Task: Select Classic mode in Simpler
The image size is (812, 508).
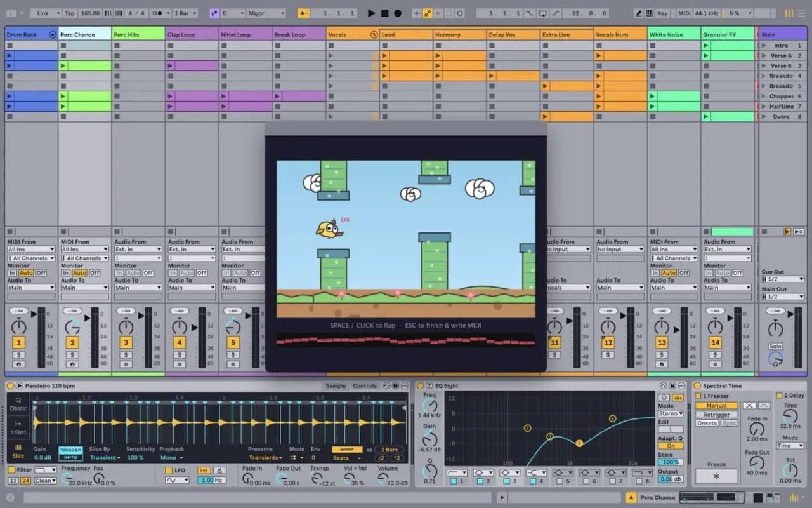Action: [x=18, y=404]
